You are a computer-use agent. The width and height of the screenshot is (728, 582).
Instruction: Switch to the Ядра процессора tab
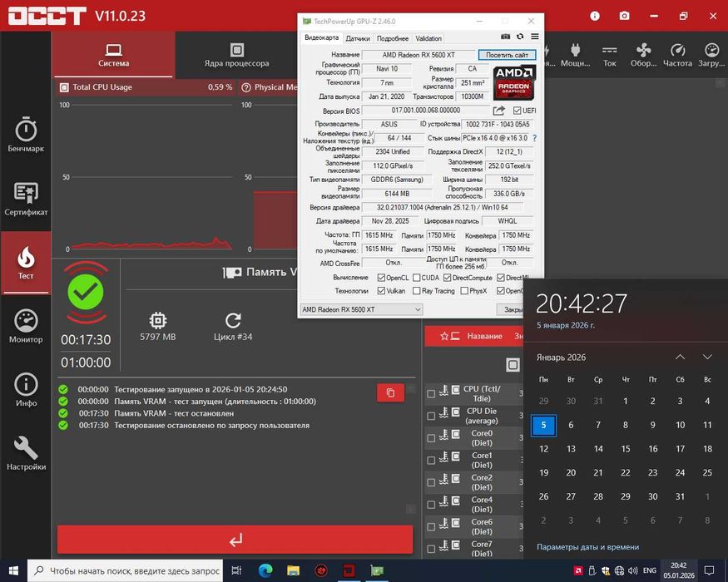tap(237, 55)
